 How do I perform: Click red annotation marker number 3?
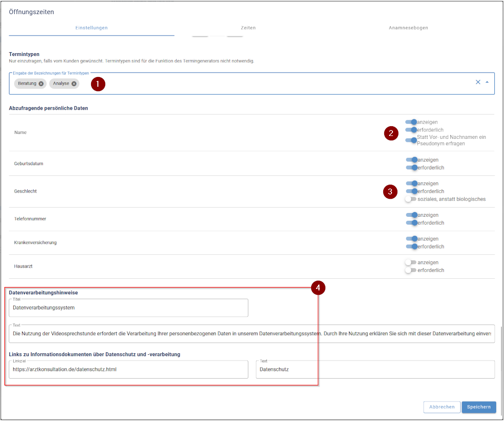click(x=390, y=192)
